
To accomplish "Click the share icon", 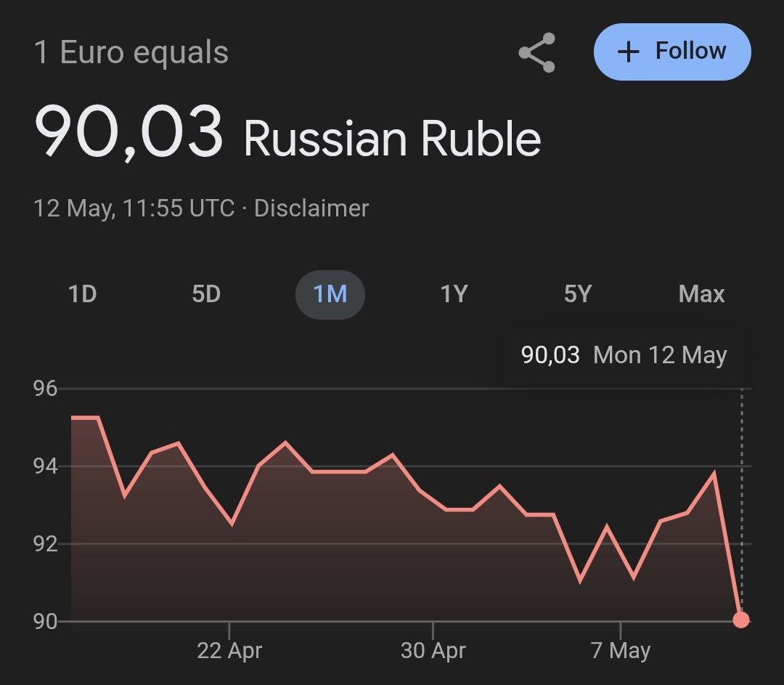I will click(x=536, y=52).
